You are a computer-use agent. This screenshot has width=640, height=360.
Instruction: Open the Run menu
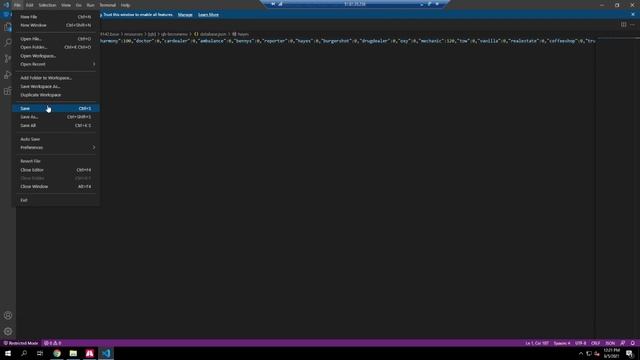[90, 5]
